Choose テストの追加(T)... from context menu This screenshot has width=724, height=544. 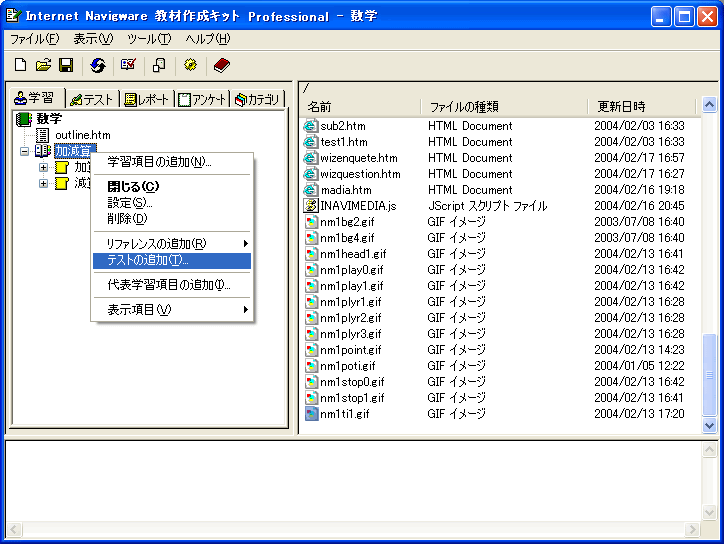pyautogui.click(x=172, y=260)
